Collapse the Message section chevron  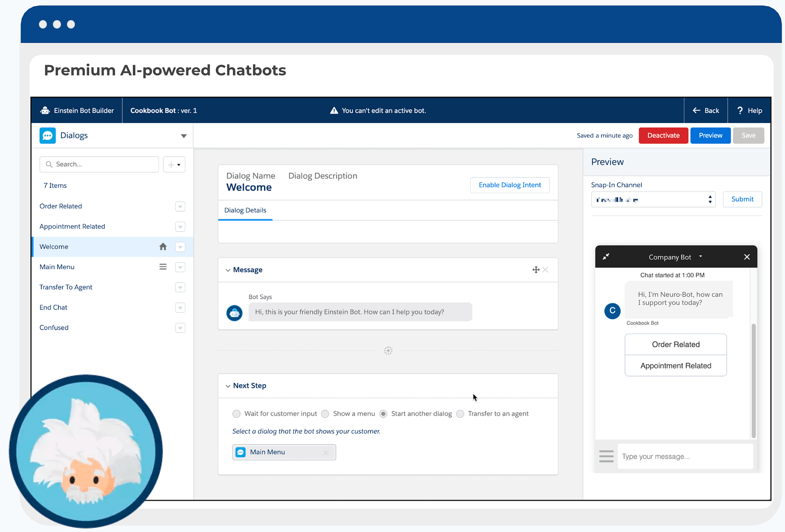(x=228, y=270)
